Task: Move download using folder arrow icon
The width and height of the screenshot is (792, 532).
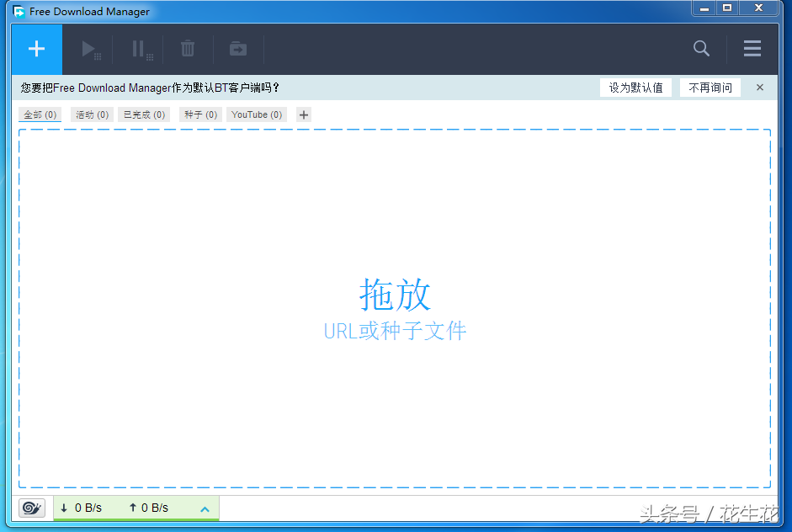Action: [238, 49]
